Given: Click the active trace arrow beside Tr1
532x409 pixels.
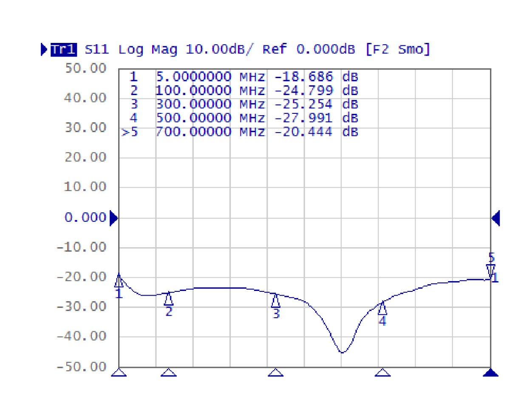Looking at the screenshot, I should pyautogui.click(x=44, y=50).
